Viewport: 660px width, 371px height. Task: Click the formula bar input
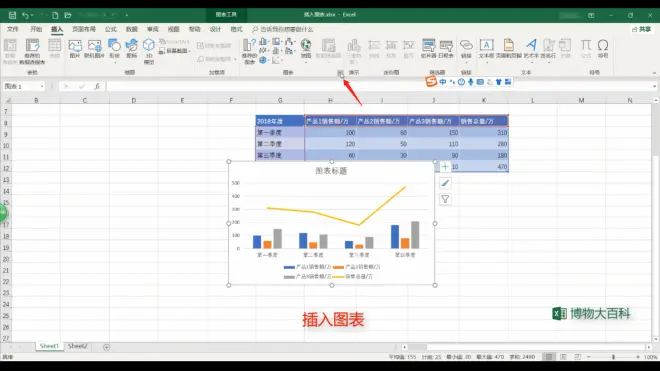tap(379, 86)
